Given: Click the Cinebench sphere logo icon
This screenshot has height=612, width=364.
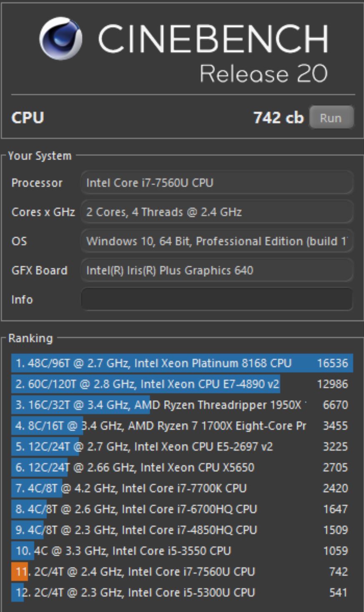Looking at the screenshot, I should pos(60,38).
